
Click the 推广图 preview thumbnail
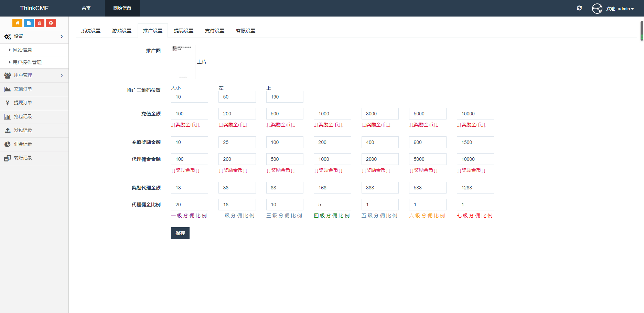click(183, 62)
